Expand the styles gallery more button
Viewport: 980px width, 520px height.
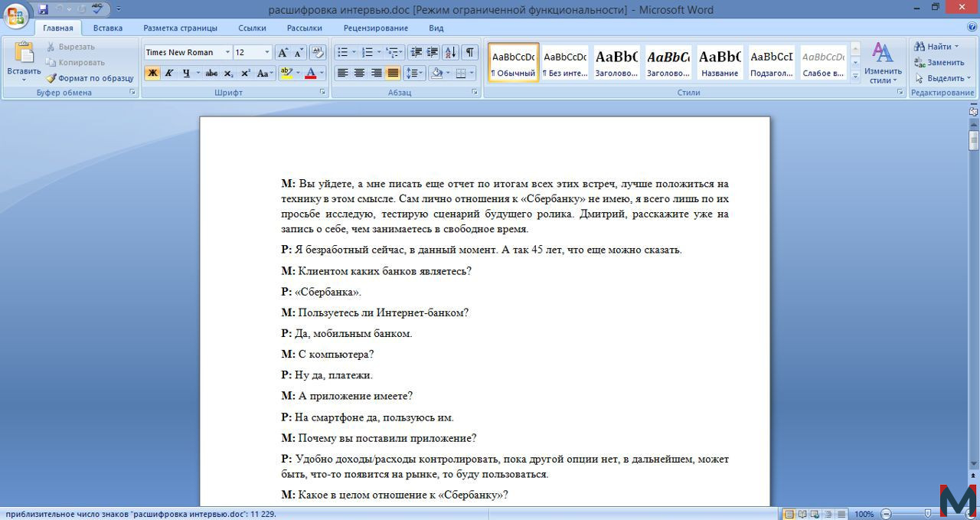[x=856, y=75]
